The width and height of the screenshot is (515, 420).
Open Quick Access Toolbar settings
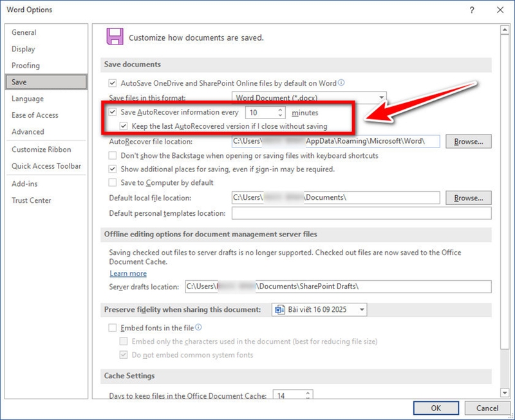tap(46, 166)
